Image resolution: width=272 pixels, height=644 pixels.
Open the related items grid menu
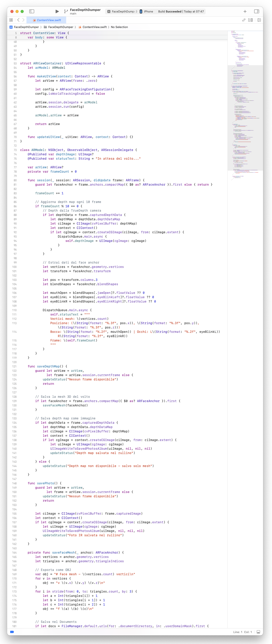tap(11, 20)
